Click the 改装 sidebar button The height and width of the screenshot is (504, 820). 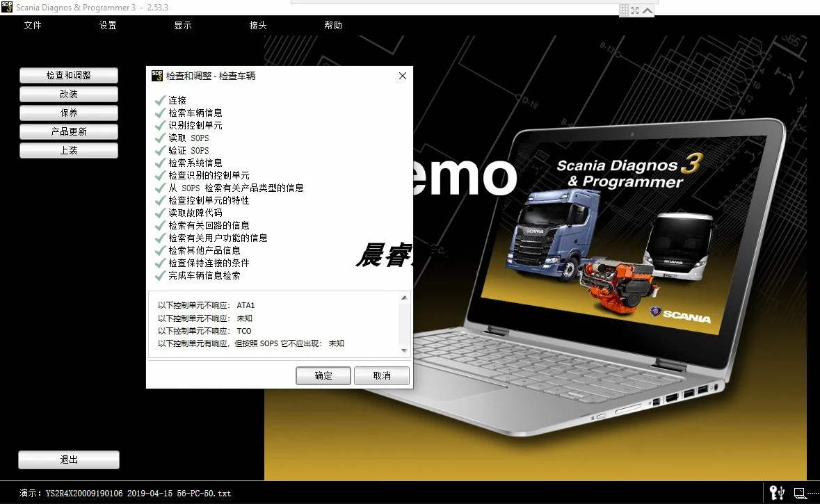coord(69,94)
